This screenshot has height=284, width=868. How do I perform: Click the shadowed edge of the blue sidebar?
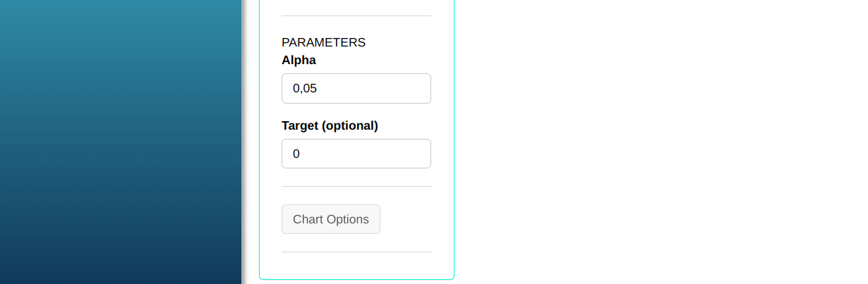243,141
